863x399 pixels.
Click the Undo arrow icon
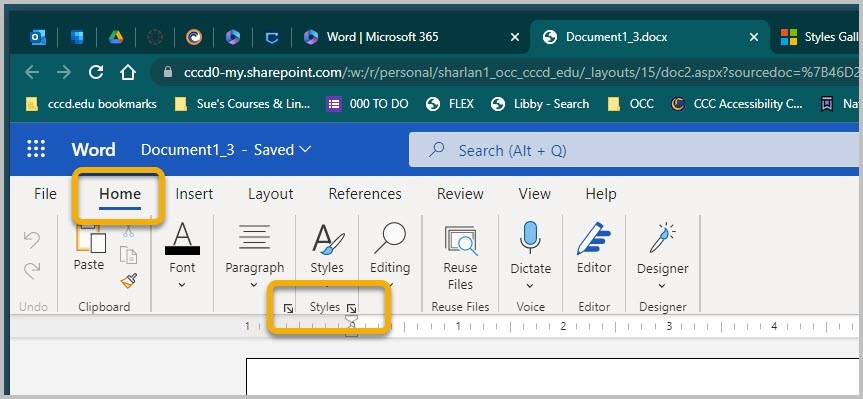32,240
